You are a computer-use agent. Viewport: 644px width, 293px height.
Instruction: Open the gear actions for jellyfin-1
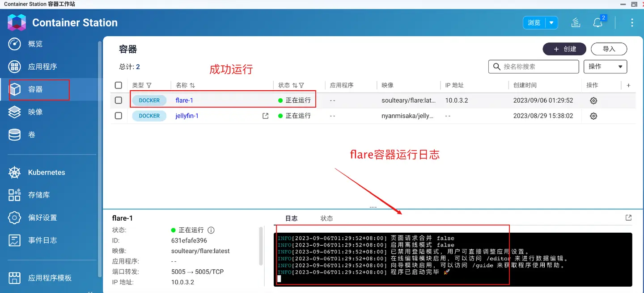[x=593, y=116]
